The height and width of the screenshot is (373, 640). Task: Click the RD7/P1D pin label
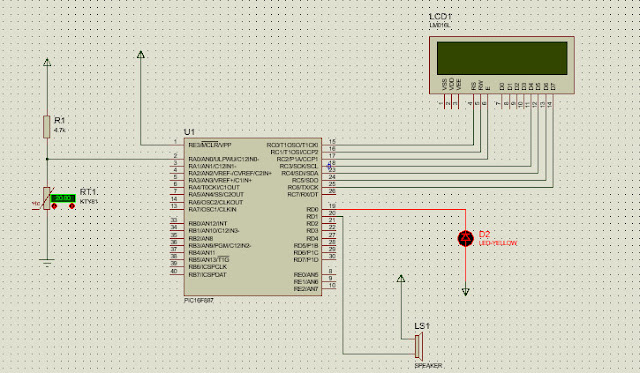[306, 260]
